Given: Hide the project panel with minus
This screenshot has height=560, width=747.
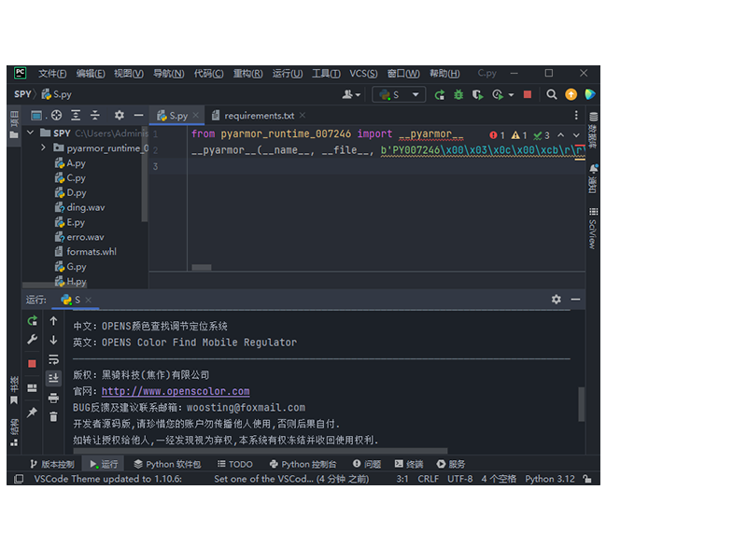Looking at the screenshot, I should 138,115.
